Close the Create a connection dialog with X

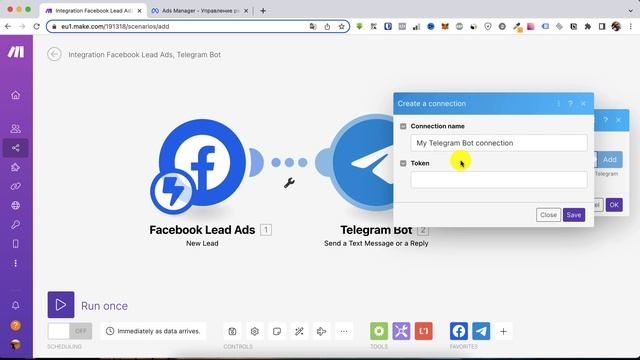583,104
